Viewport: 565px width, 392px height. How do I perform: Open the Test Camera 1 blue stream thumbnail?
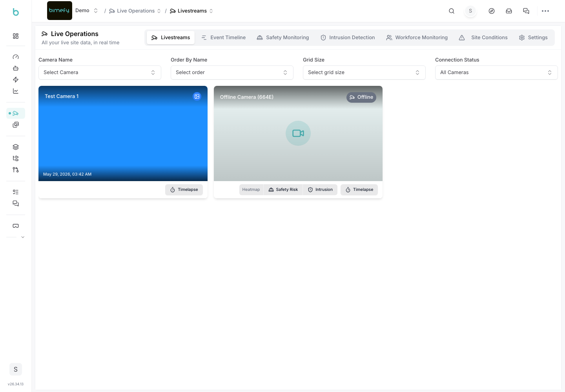coord(123,133)
